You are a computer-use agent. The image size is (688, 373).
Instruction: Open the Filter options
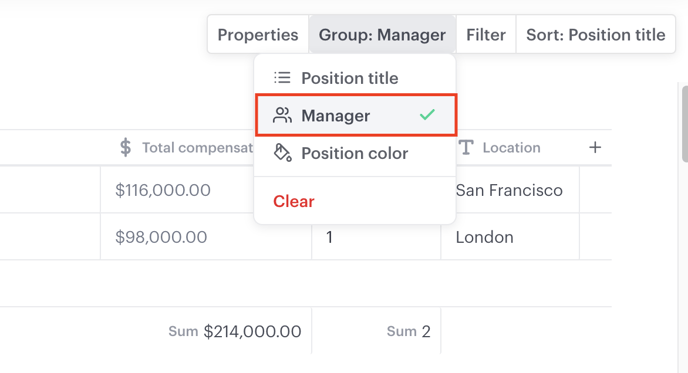click(486, 35)
